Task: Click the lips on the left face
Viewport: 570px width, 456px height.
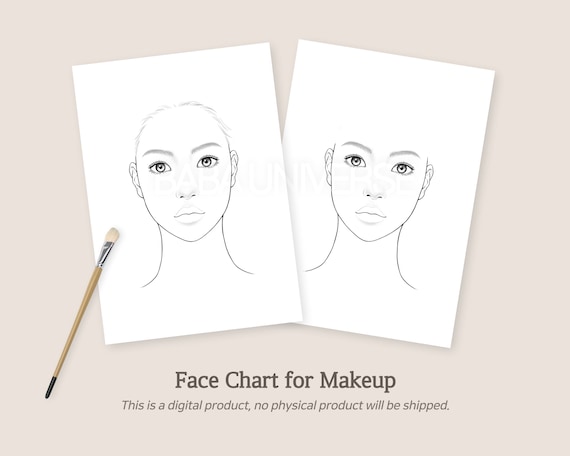Action: [x=189, y=214]
